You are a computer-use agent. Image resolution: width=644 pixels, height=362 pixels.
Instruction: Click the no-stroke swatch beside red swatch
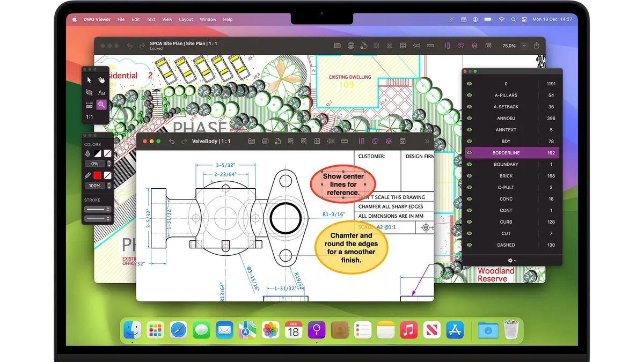click(108, 175)
